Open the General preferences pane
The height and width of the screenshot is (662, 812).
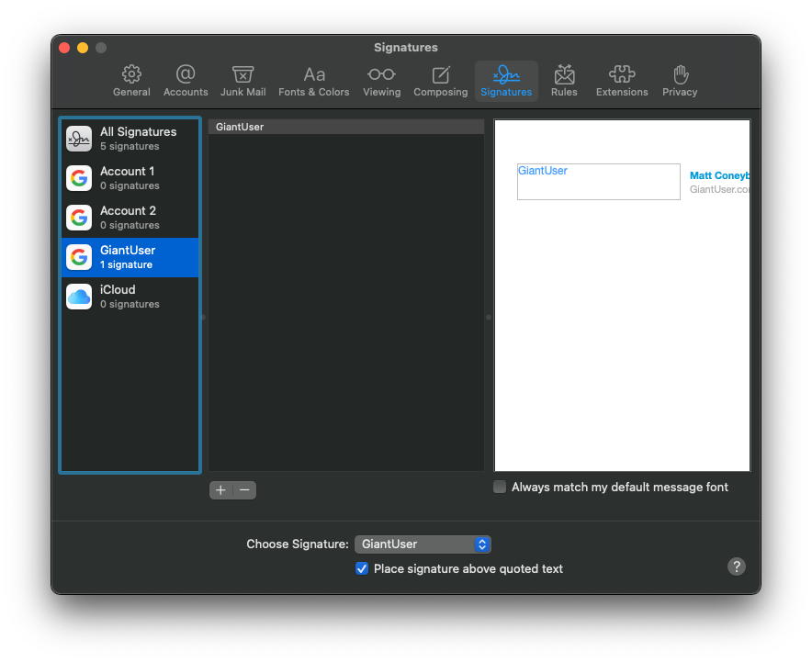click(x=131, y=81)
